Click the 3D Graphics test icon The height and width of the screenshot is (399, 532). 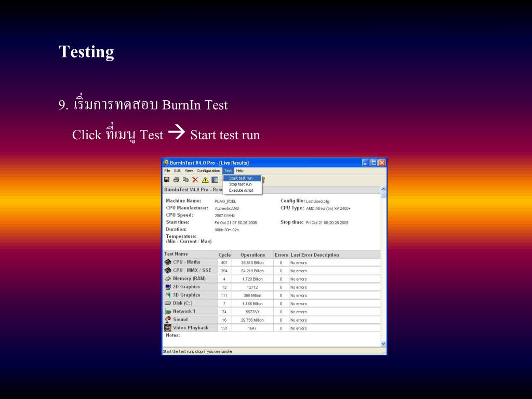[168, 295]
